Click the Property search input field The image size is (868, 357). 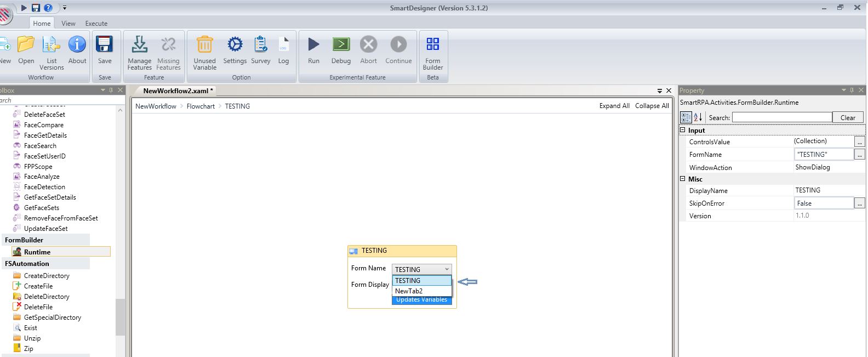click(x=781, y=117)
